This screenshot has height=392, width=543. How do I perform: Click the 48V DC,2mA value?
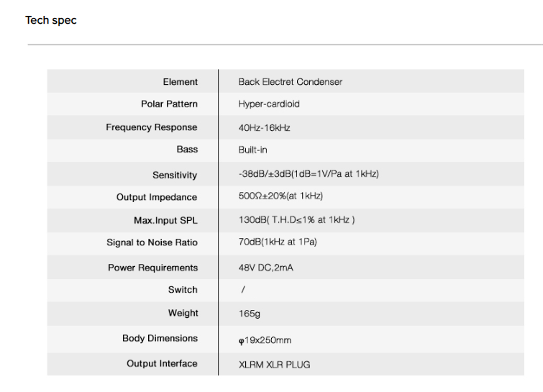tap(265, 268)
